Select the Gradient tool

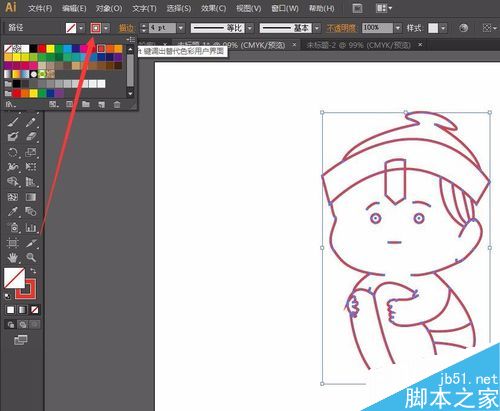coord(31,197)
